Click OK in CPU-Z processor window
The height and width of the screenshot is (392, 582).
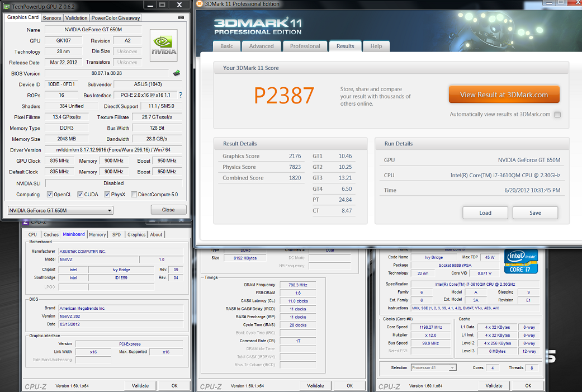click(x=528, y=386)
